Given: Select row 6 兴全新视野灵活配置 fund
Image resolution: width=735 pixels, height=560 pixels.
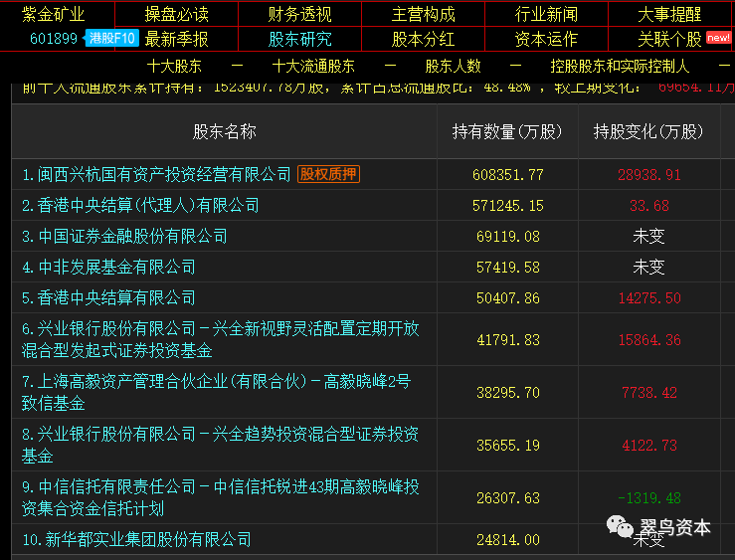Looking at the screenshot, I should (221, 339).
